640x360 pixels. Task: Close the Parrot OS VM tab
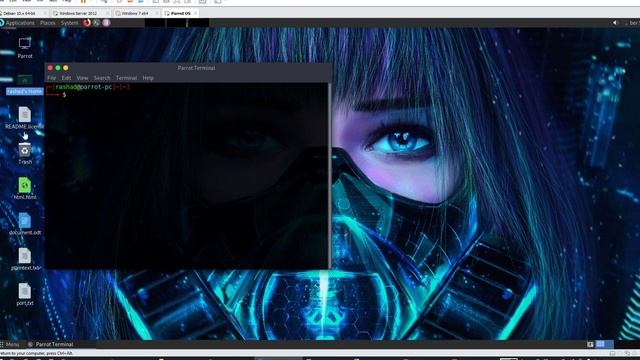(x=196, y=13)
